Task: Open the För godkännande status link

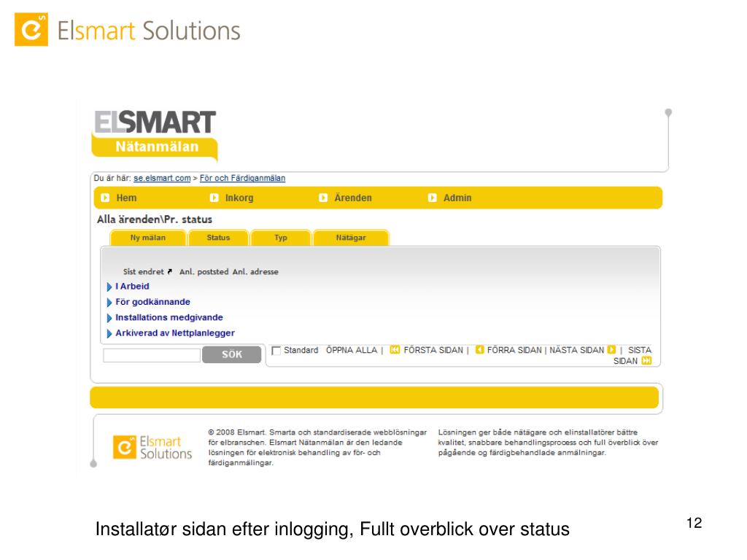Action: tap(152, 302)
